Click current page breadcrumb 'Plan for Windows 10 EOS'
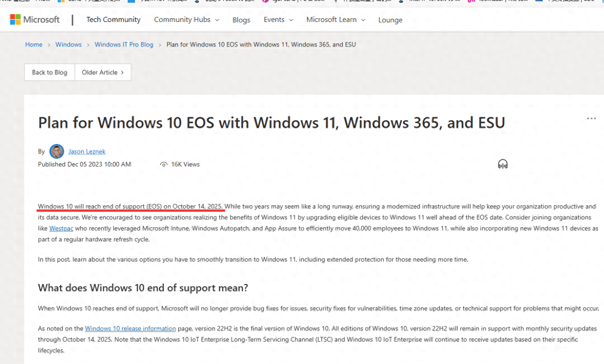Viewport: 604px width, 364px height. point(261,44)
